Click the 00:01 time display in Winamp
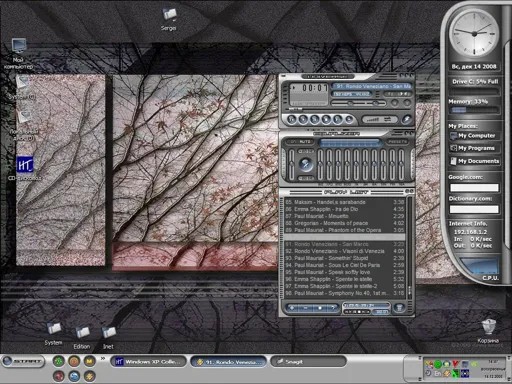The width and height of the screenshot is (512, 384). click(315, 88)
